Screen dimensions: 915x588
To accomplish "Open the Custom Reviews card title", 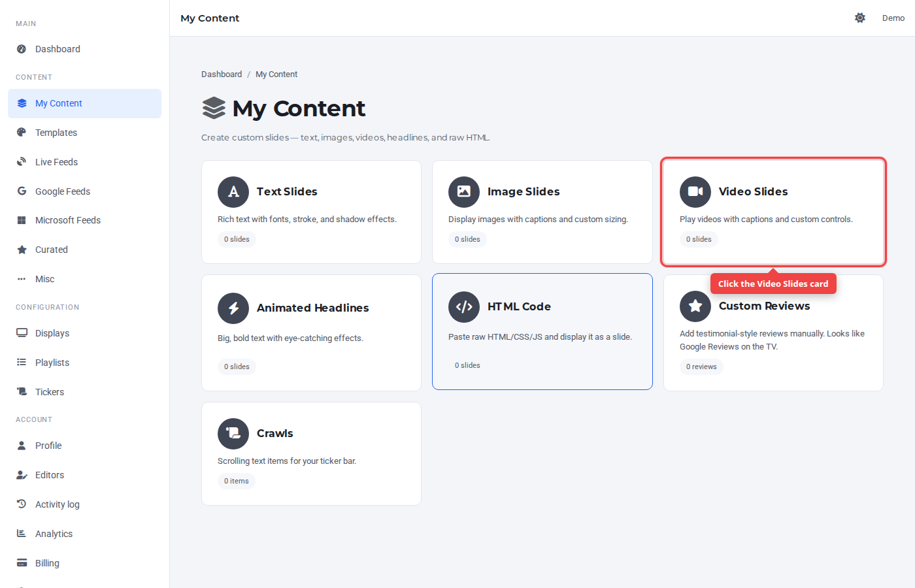I will click(x=764, y=306).
